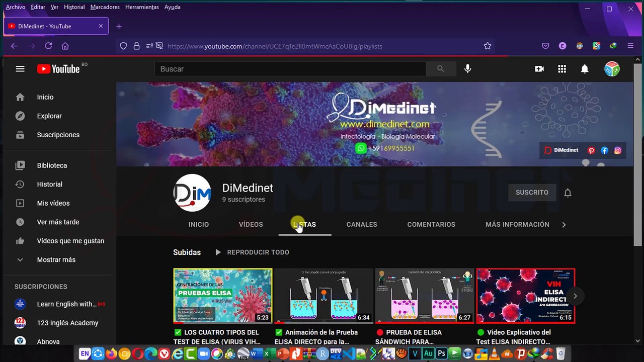Viewport: 644px width, 362px height.
Task: Click the search magnifier button
Action: [441, 69]
